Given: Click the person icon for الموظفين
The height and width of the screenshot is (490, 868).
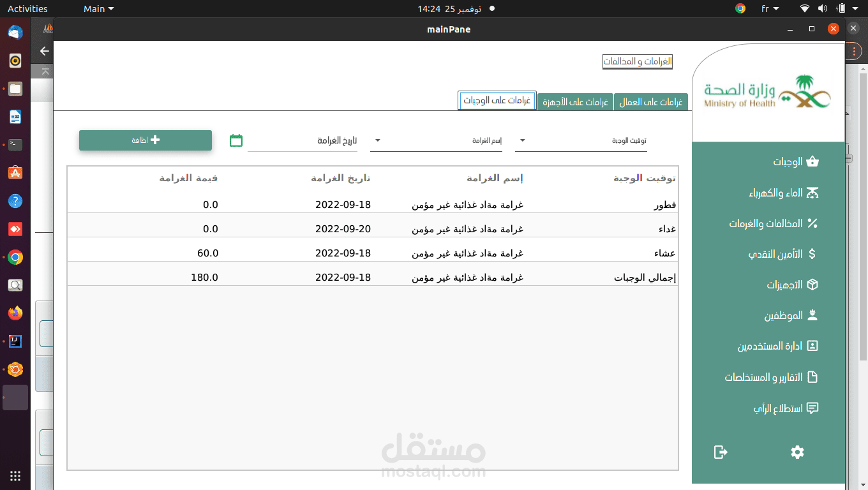Looking at the screenshot, I should pos(812,315).
